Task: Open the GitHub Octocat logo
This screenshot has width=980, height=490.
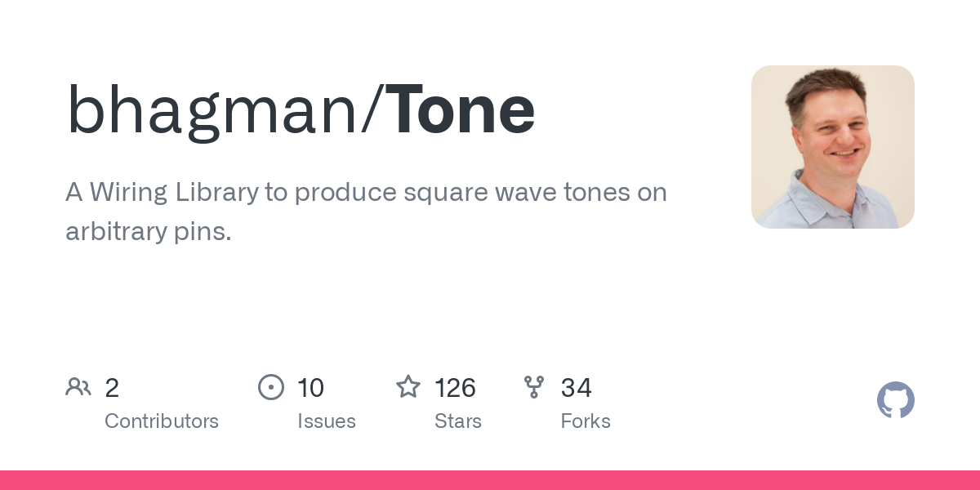Action: [x=895, y=400]
